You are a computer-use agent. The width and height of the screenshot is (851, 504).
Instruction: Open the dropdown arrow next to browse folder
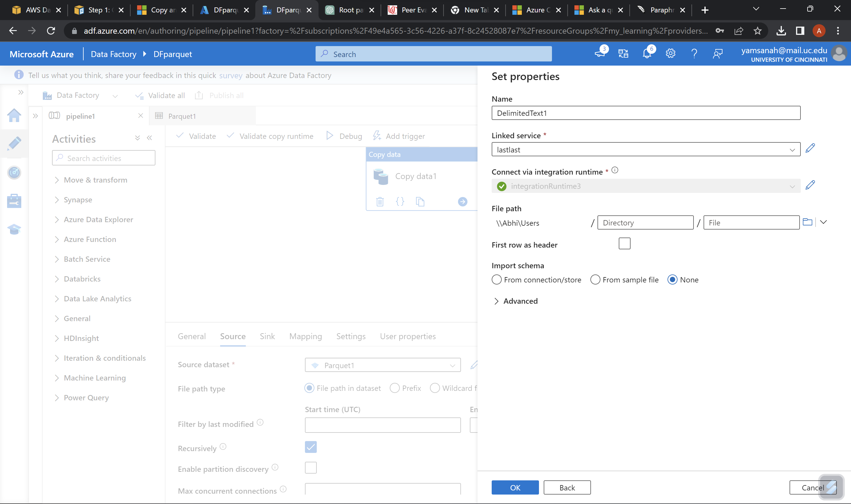pyautogui.click(x=823, y=222)
